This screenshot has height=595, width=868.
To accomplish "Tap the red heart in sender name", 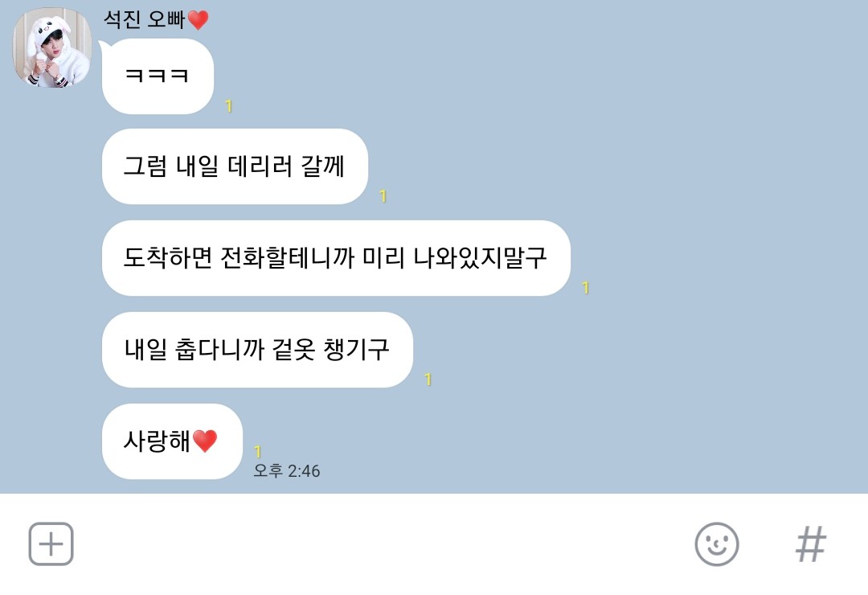I will [x=199, y=20].
